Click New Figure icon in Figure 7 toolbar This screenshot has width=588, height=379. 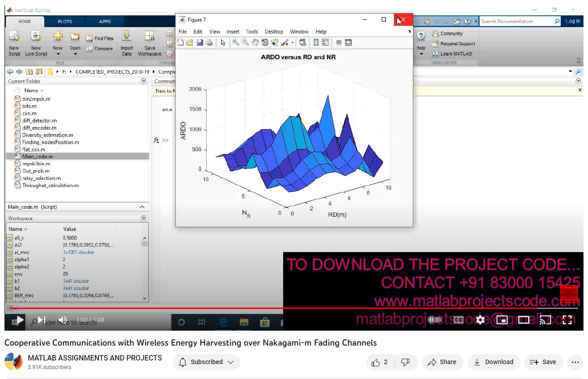tap(181, 42)
